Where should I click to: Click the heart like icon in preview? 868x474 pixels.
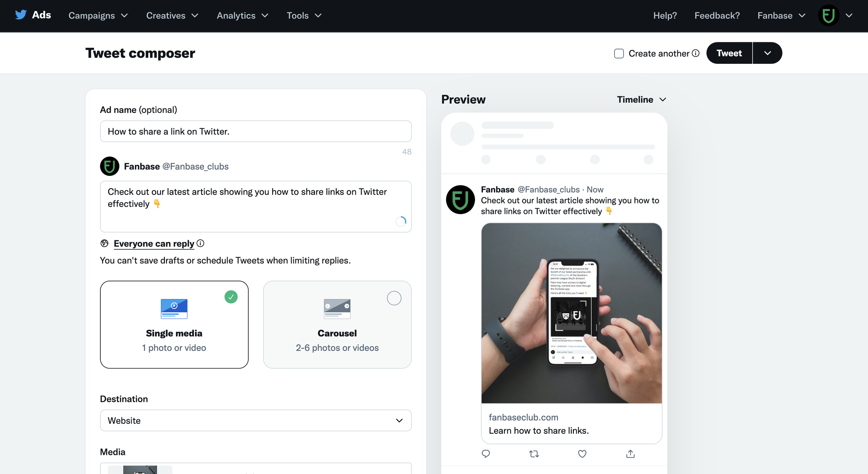(582, 454)
